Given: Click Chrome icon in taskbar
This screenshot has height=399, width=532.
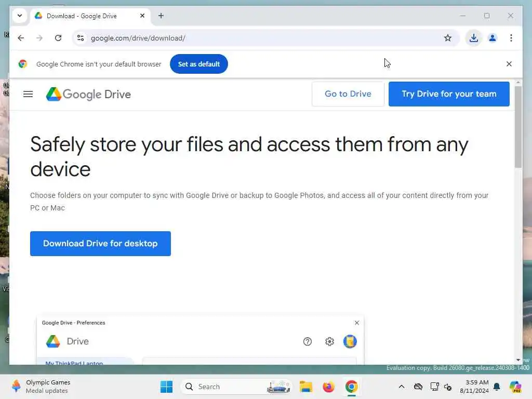Looking at the screenshot, I should coord(352,387).
